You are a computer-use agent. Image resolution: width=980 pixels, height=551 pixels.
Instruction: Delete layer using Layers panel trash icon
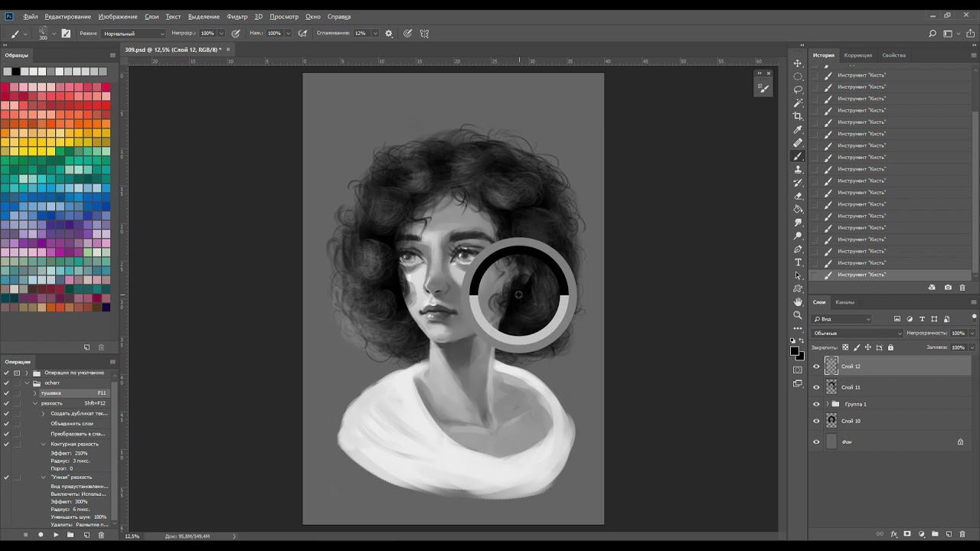coord(962,534)
